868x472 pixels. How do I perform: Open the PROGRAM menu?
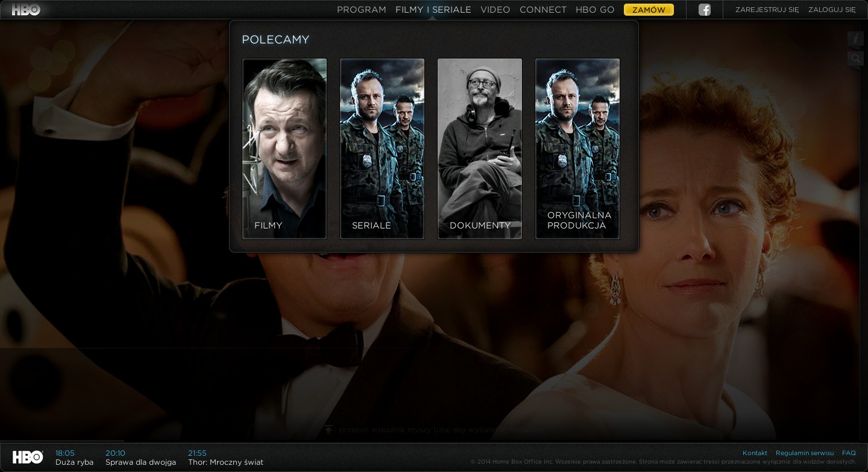[x=361, y=10]
